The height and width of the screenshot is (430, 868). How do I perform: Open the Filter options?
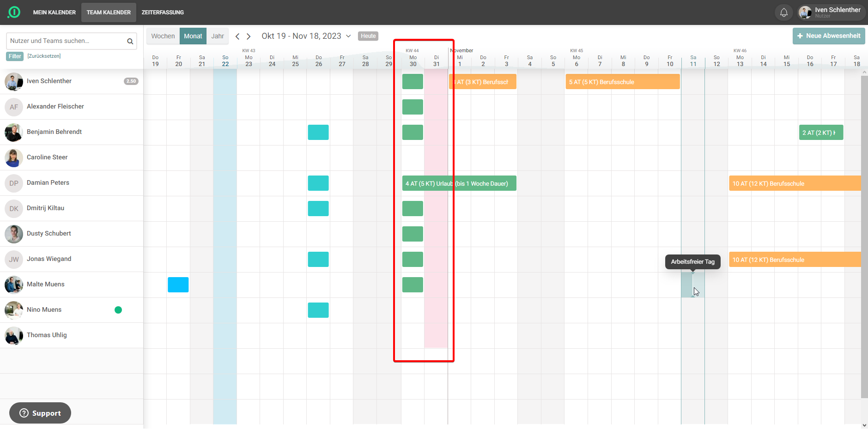[15, 56]
